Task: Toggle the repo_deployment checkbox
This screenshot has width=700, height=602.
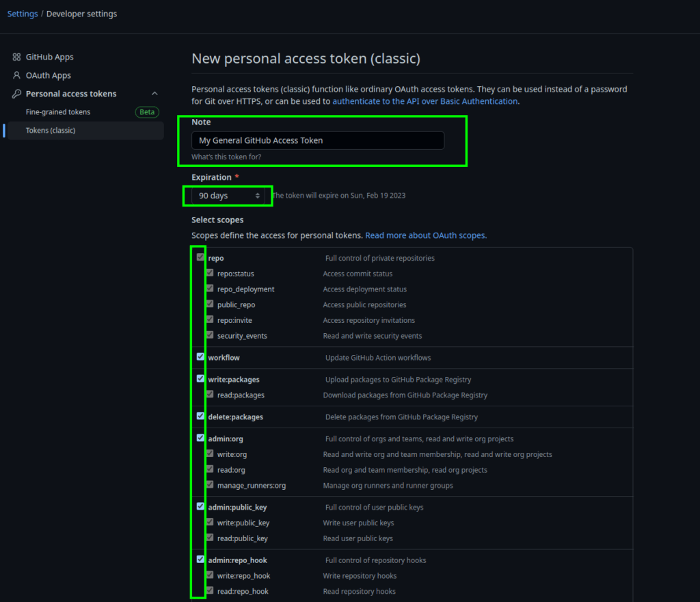Action: pos(210,289)
